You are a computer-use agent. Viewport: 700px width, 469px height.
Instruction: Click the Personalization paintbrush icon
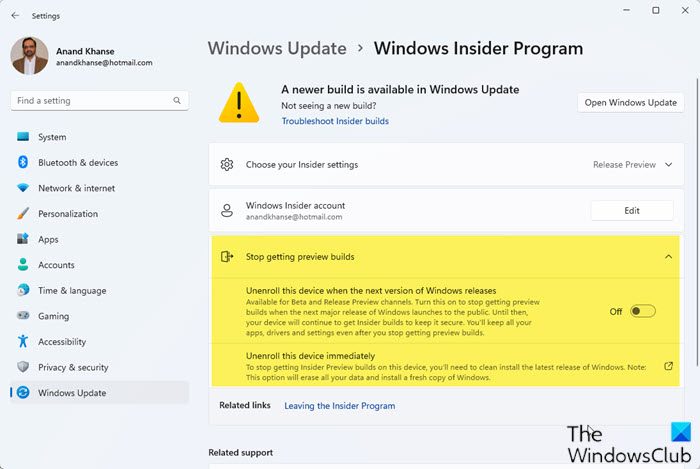[x=22, y=214]
